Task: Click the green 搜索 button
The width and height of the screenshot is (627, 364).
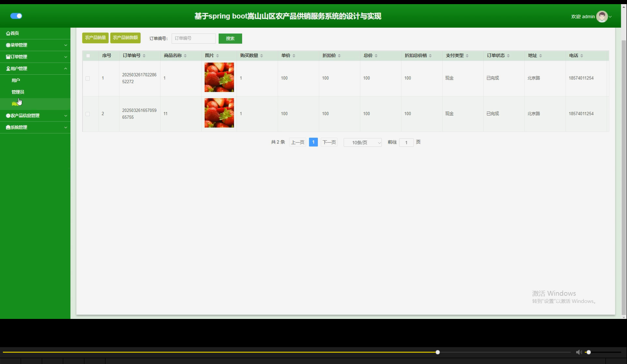Action: 230,38
